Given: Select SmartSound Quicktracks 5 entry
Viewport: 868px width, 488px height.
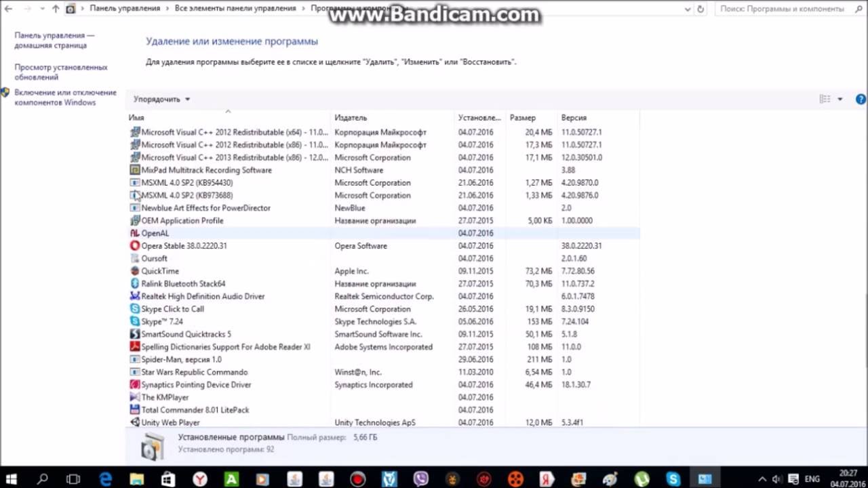Looking at the screenshot, I should click(382, 334).
